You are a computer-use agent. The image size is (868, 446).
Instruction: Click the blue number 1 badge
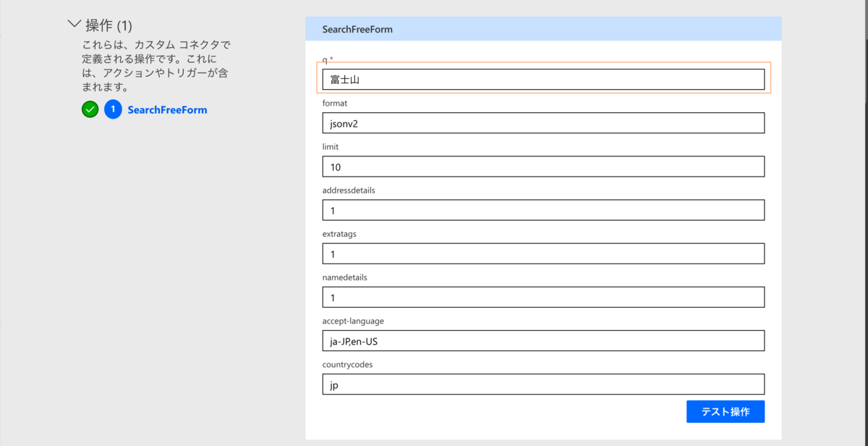coord(113,110)
